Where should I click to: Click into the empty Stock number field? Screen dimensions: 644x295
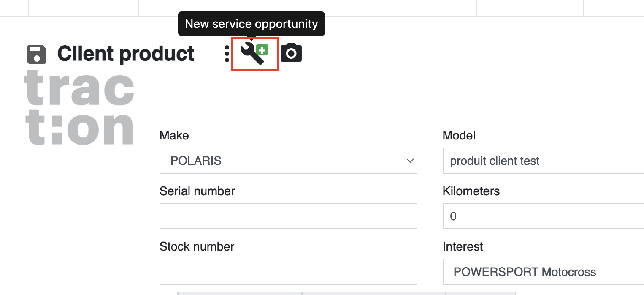[288, 272]
